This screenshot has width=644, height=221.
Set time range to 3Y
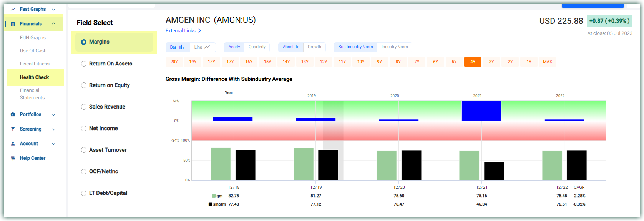(x=491, y=62)
